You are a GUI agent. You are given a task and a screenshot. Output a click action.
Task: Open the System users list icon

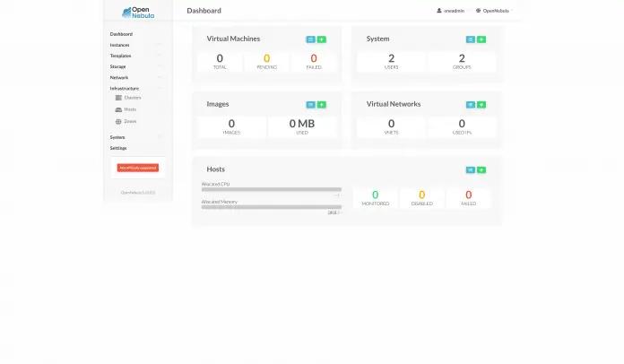pos(470,39)
